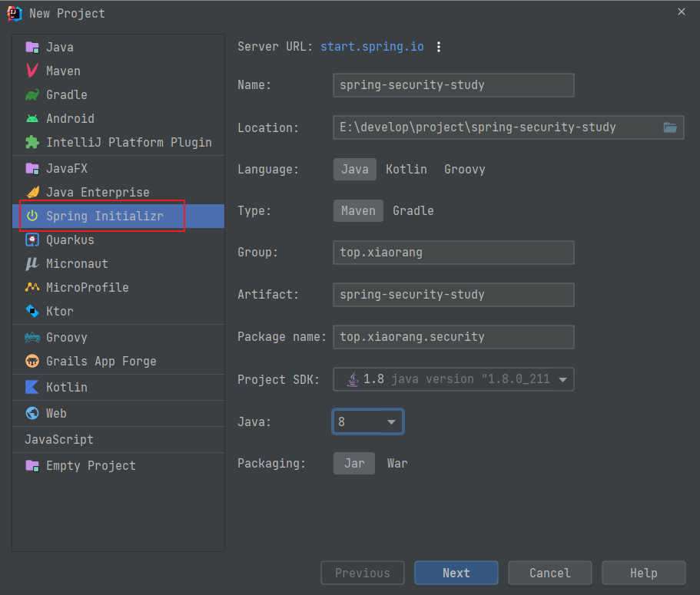Open the Server URL options menu
The image size is (700, 595).
(439, 47)
